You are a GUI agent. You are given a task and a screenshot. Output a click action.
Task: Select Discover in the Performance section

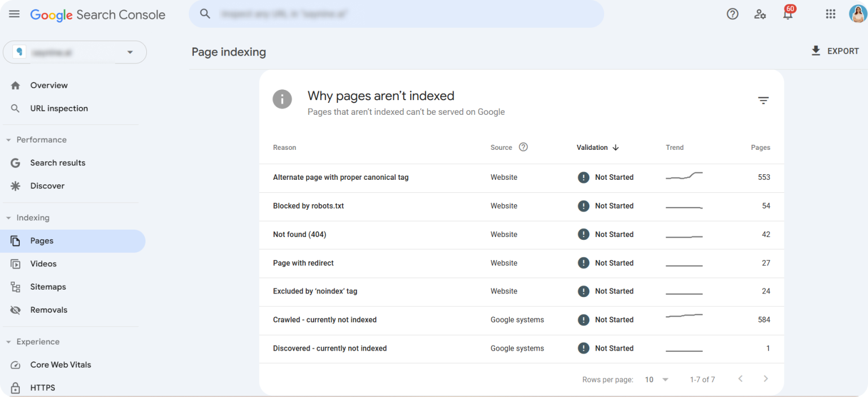47,185
